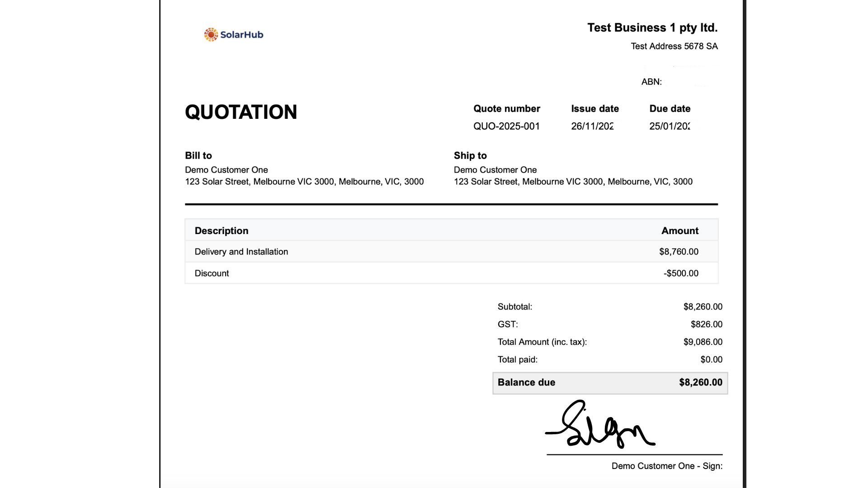Select 'Demo Customer One' under Bill to
Viewport: 868px width, 488px height.
(x=226, y=170)
